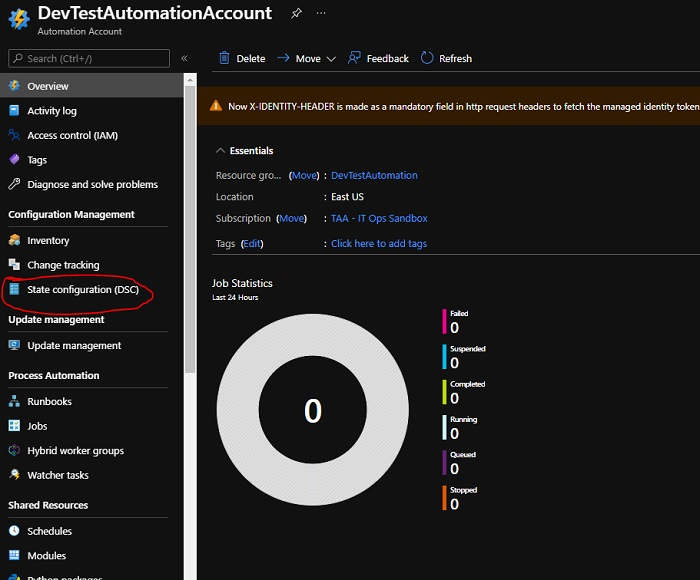
Task: Collapse the sidebar with double chevron
Action: [x=184, y=59]
